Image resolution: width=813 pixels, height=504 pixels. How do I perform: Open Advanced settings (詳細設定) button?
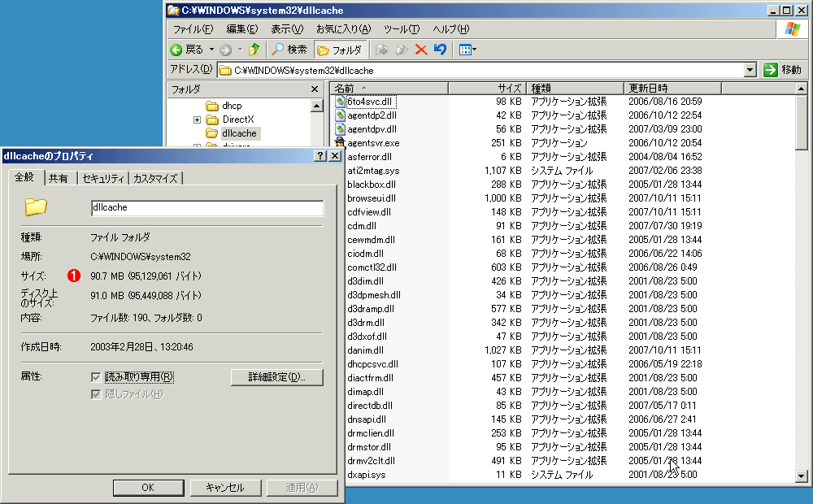pos(277,377)
